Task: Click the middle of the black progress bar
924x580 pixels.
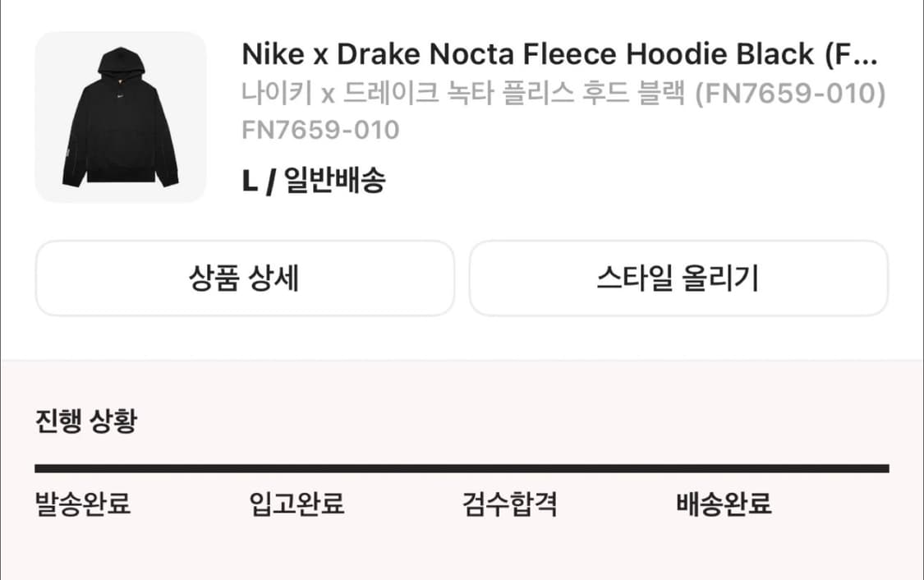Action: tap(462, 468)
